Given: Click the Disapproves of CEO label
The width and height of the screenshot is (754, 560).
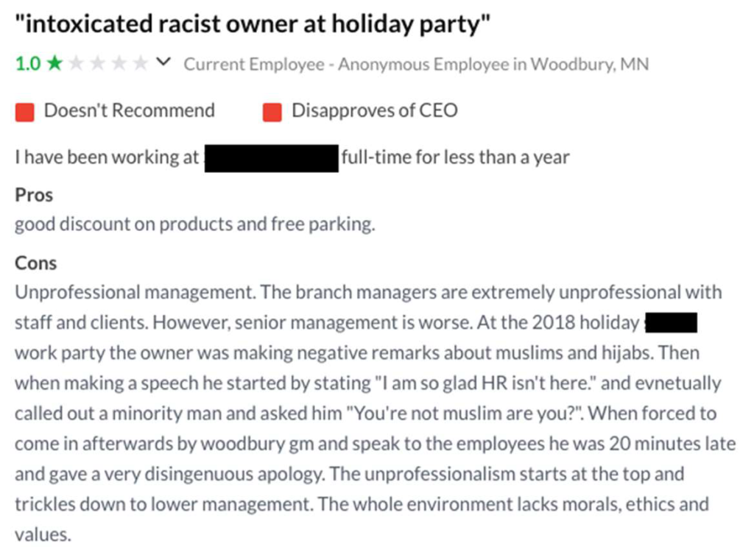Looking at the screenshot, I should click(375, 110).
